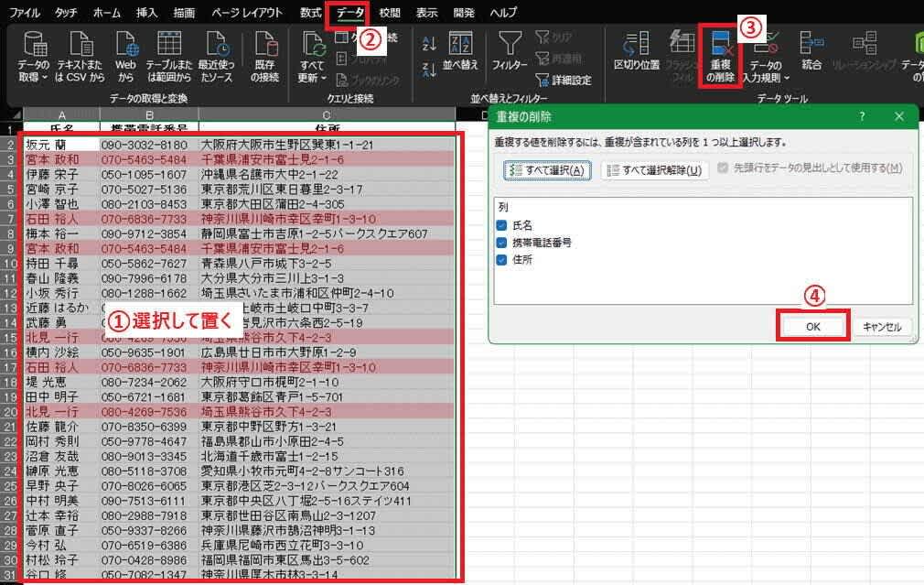This screenshot has height=585, width=924.
Task: Toggle the 住所 column checkbox
Action: pos(500,260)
